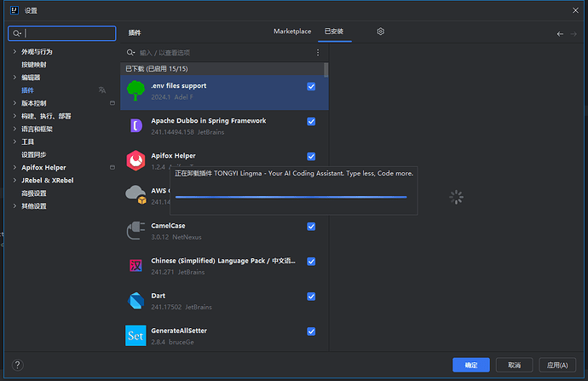Click the Apifox Helper plugin icon

tap(135, 160)
